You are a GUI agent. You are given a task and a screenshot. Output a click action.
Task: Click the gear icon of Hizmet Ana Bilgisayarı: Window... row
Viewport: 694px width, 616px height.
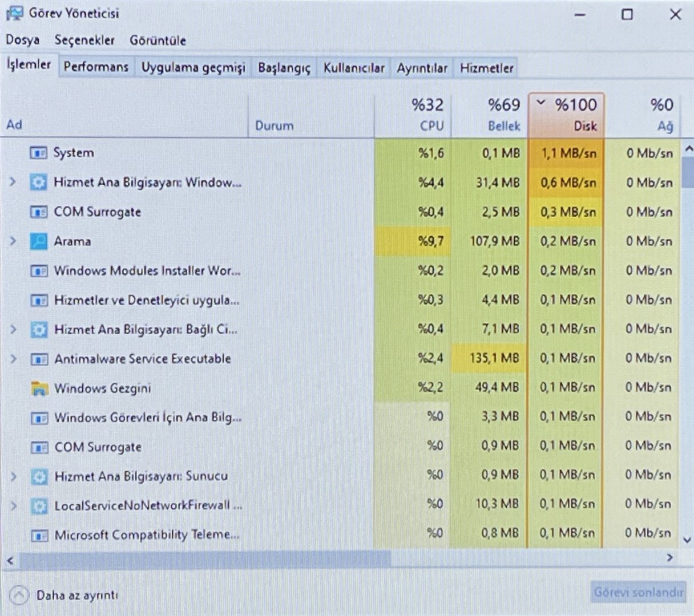tap(38, 183)
